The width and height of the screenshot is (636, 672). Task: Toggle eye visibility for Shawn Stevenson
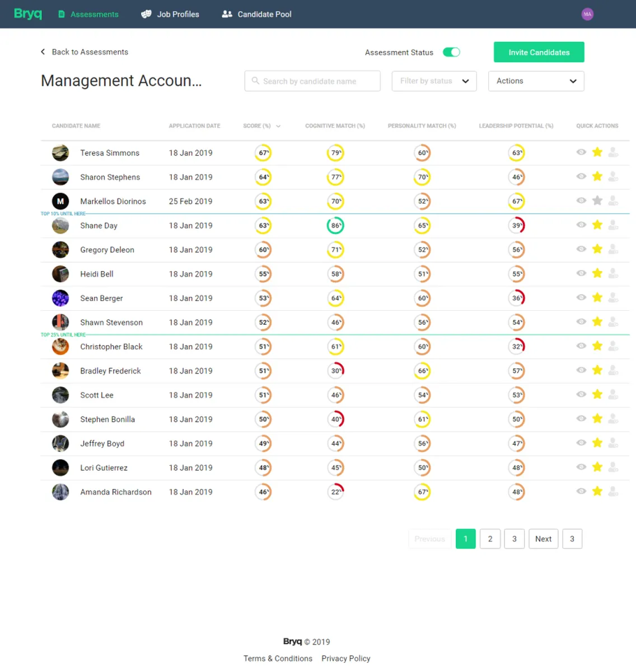tap(582, 321)
